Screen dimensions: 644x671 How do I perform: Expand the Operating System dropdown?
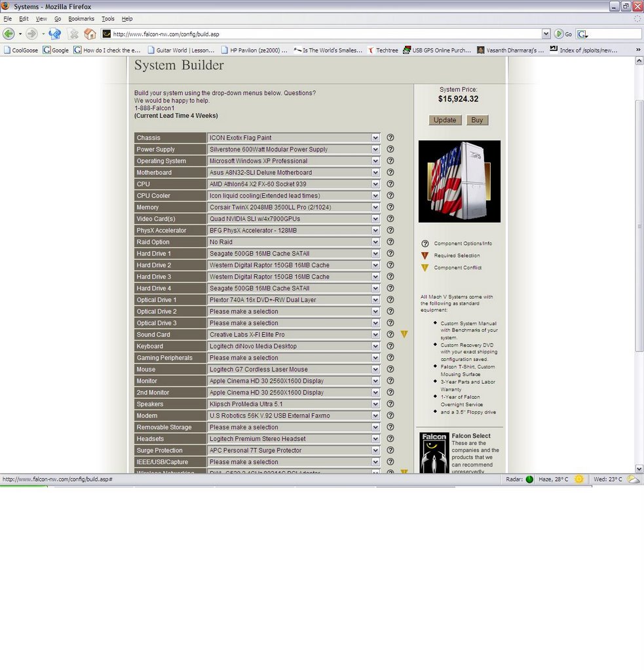[x=294, y=161]
